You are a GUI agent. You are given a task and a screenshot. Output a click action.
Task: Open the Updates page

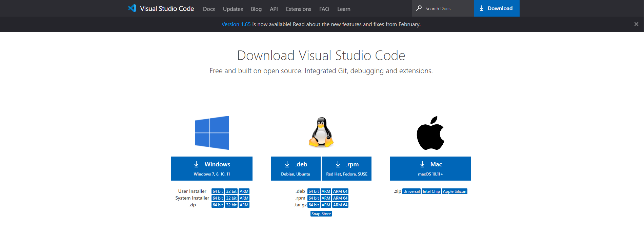coord(233,9)
